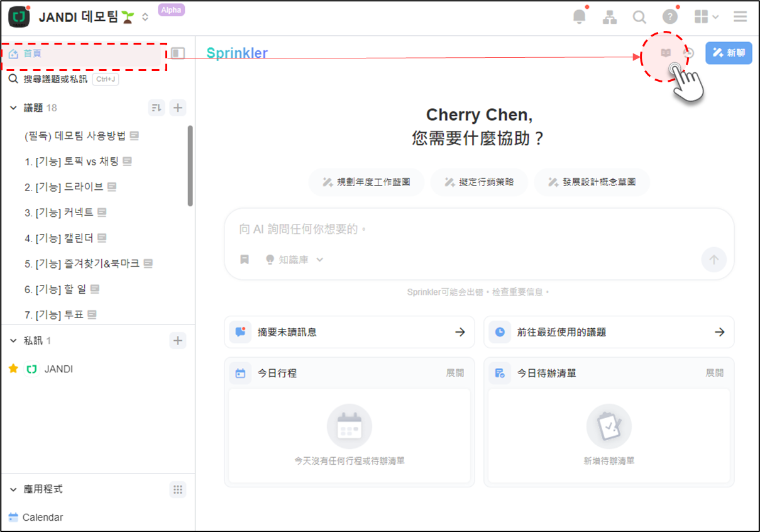
Task: Click the 搜尋議題或私訊 search field
Action: click(63, 79)
